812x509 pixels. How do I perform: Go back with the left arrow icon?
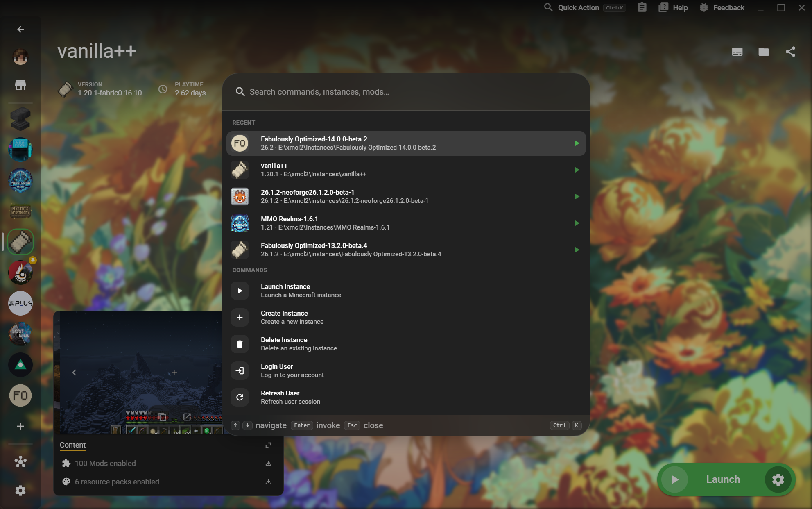20,30
